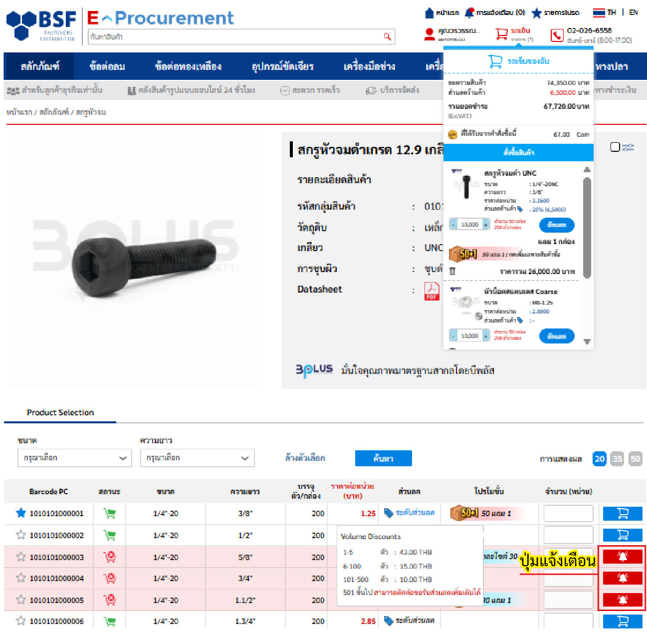The image size is (647, 644).
Task: Switch language to EN
Action: [x=633, y=12]
